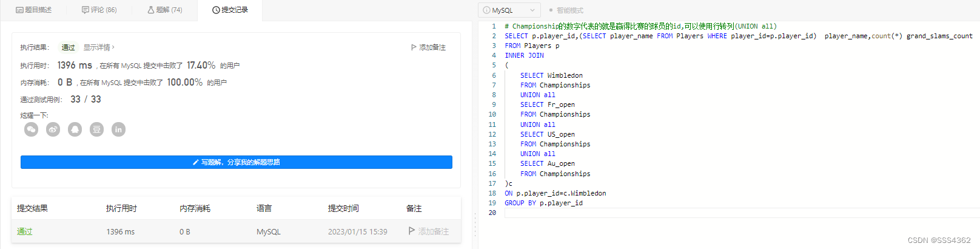Open the MySQL language dropdown

click(x=509, y=10)
